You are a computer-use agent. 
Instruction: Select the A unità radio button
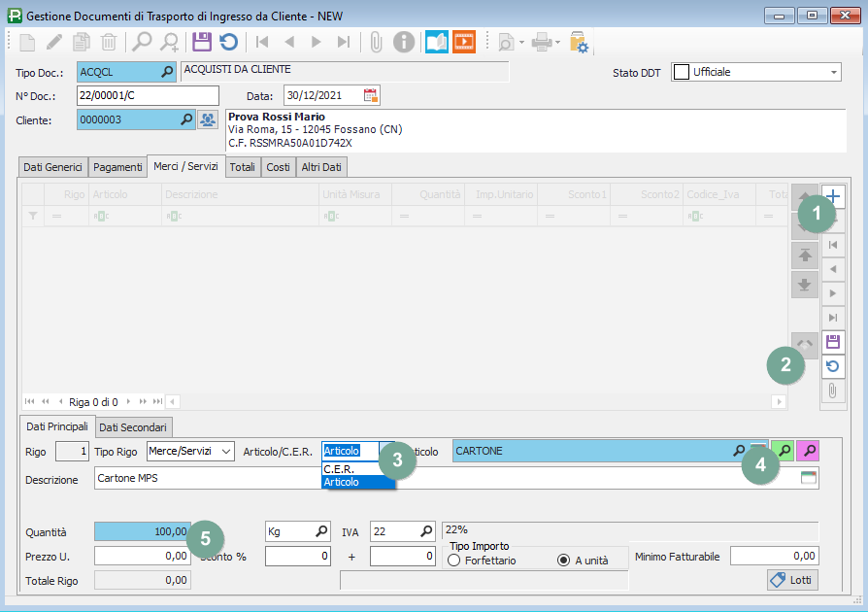pos(563,561)
